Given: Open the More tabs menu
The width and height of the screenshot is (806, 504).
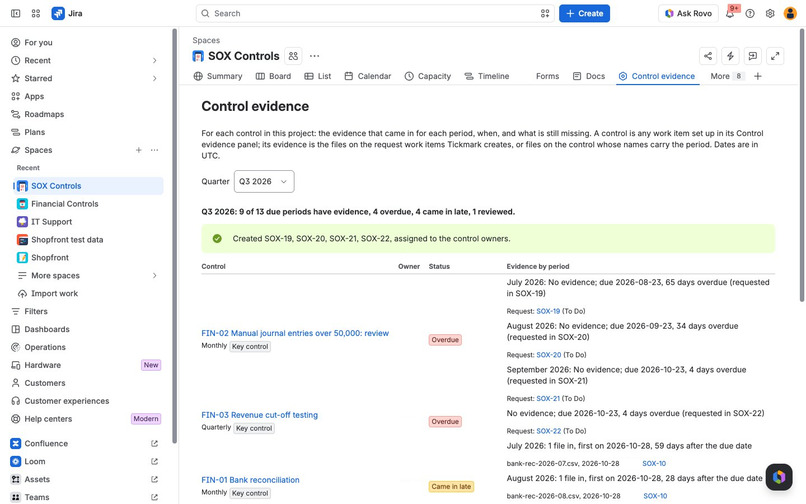Looking at the screenshot, I should pyautogui.click(x=727, y=76).
